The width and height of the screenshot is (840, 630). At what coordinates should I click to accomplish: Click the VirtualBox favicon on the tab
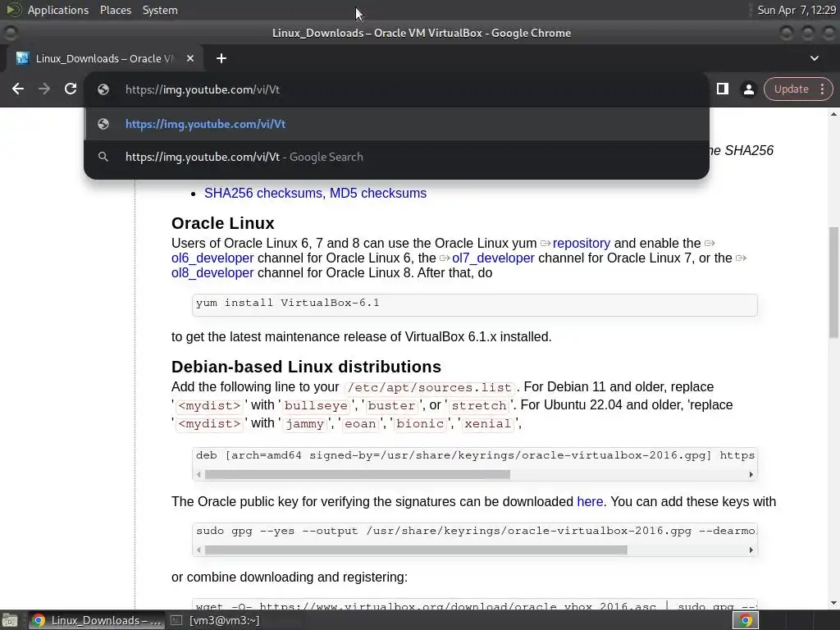(22, 58)
